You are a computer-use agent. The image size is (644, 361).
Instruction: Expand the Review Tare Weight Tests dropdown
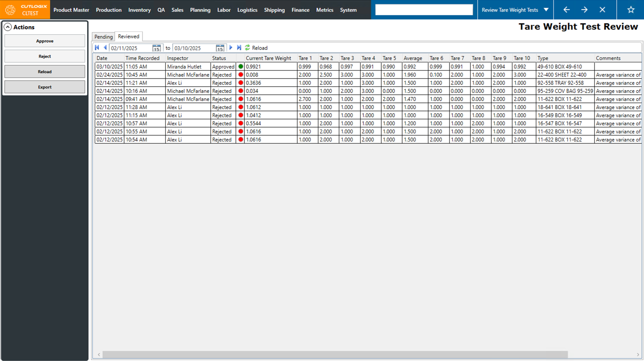tap(546, 10)
